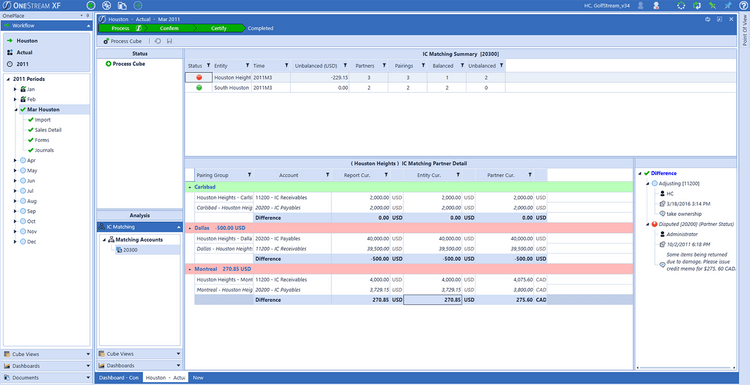Collapse the Dallas pairing group
Image resolution: width=750 pixels, height=385 pixels.
[x=190, y=228]
